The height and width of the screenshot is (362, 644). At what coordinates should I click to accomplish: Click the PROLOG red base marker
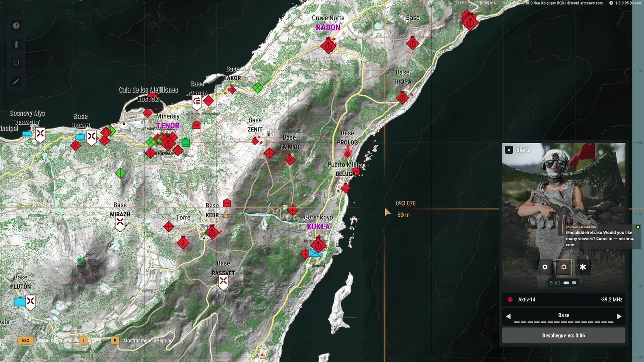pos(348,154)
